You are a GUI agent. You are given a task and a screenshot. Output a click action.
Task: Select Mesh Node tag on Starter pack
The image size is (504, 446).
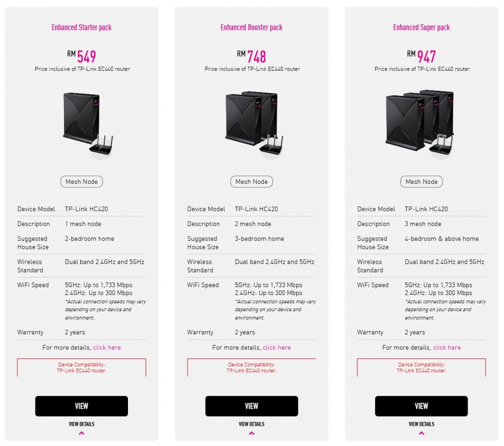click(x=82, y=182)
